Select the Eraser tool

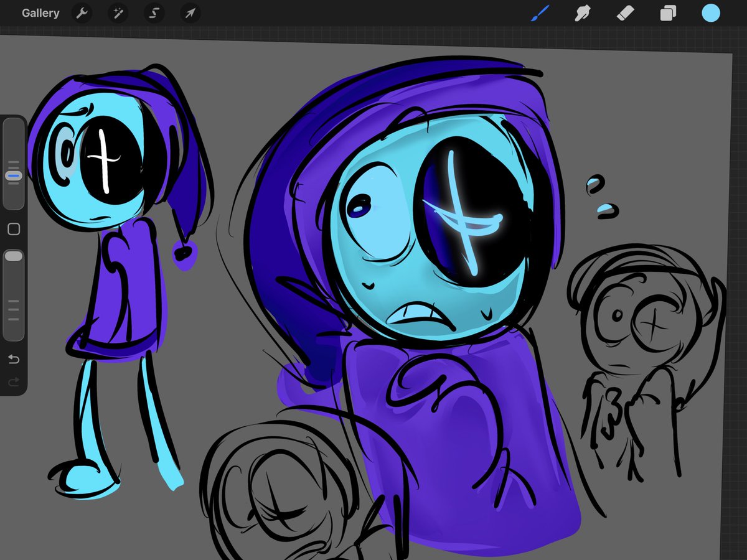click(625, 13)
